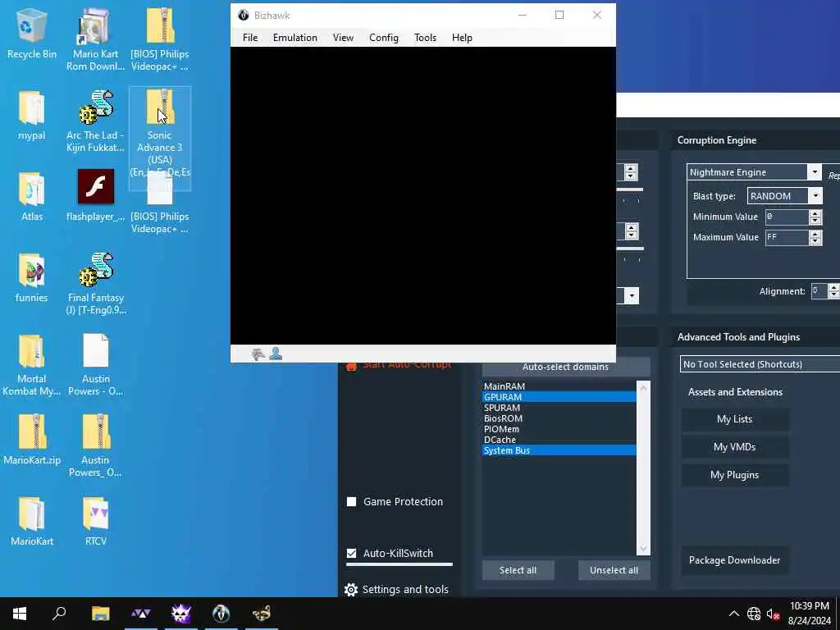
Task: Open My VMDs in Assets and Extensions
Action: point(734,447)
